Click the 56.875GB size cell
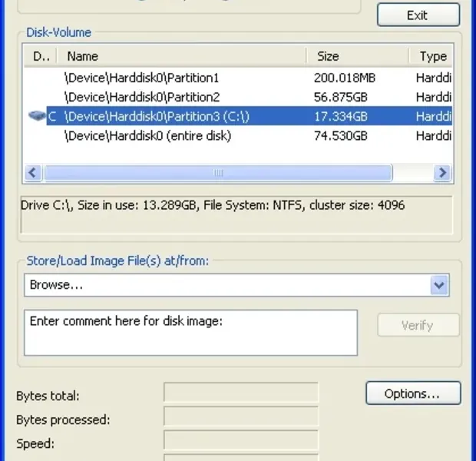The height and width of the screenshot is (461, 476). coord(340,97)
